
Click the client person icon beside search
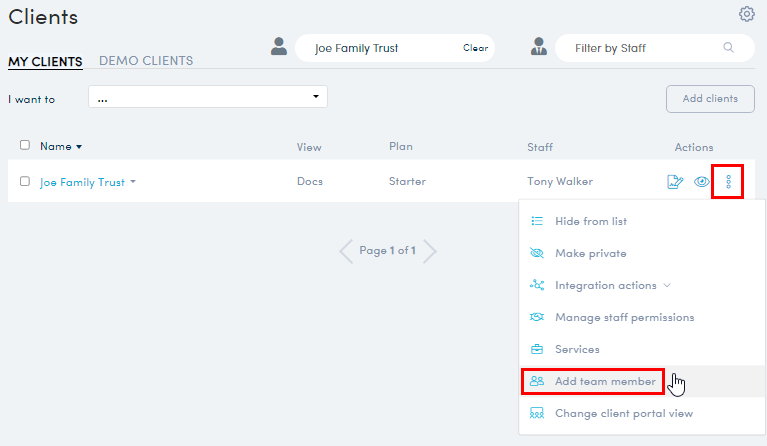[279, 47]
